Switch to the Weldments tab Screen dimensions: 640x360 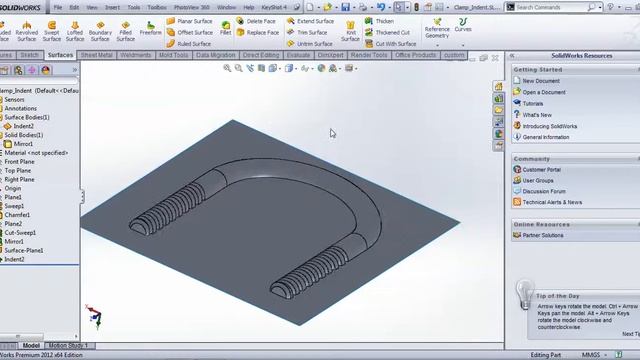[136, 55]
